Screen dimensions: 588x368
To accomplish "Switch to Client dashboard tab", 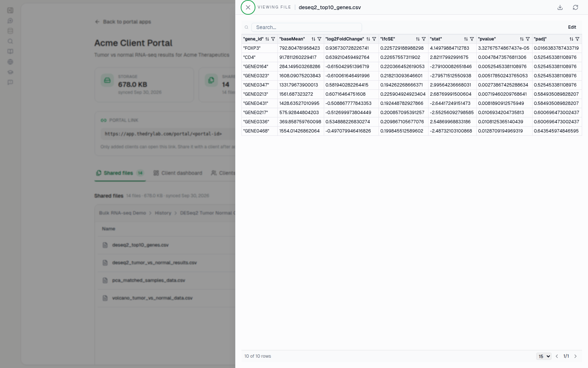I will 178,173.
